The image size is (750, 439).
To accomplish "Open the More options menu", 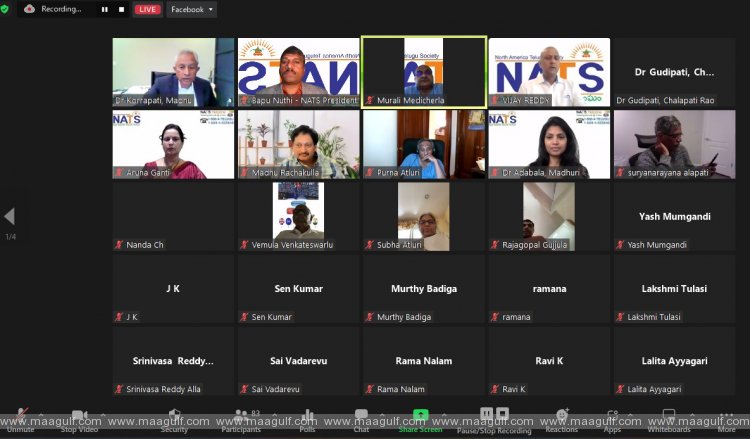I will [x=727, y=416].
